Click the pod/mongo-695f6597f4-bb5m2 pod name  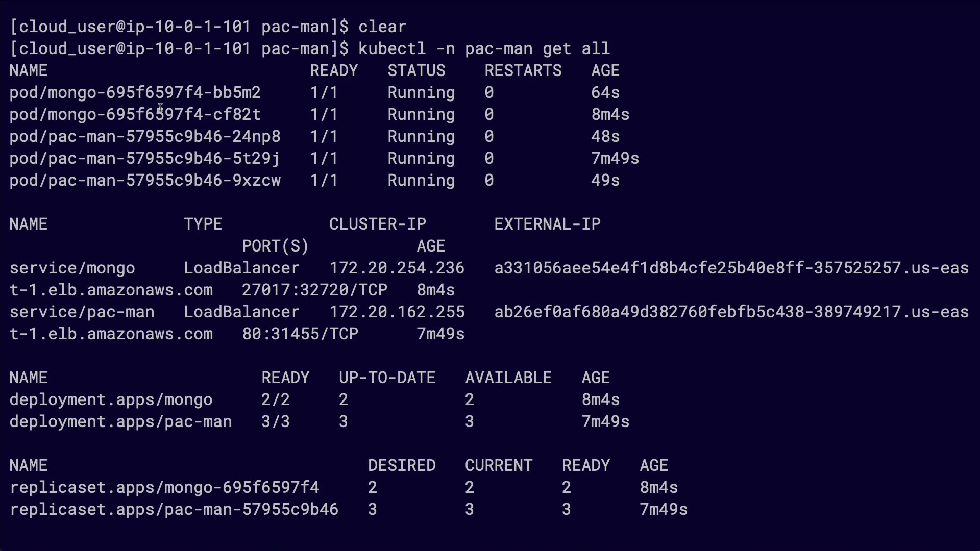click(x=135, y=93)
